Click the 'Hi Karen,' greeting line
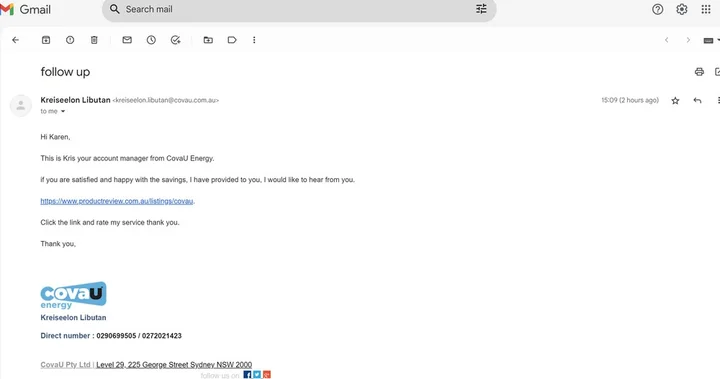The image size is (720, 379). click(x=55, y=137)
